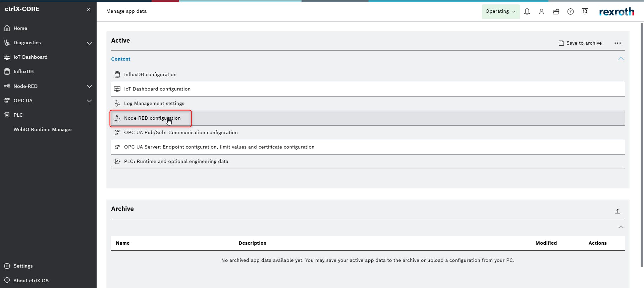Click the OPC UA Server row icon
This screenshot has height=288, width=644.
click(x=117, y=147)
